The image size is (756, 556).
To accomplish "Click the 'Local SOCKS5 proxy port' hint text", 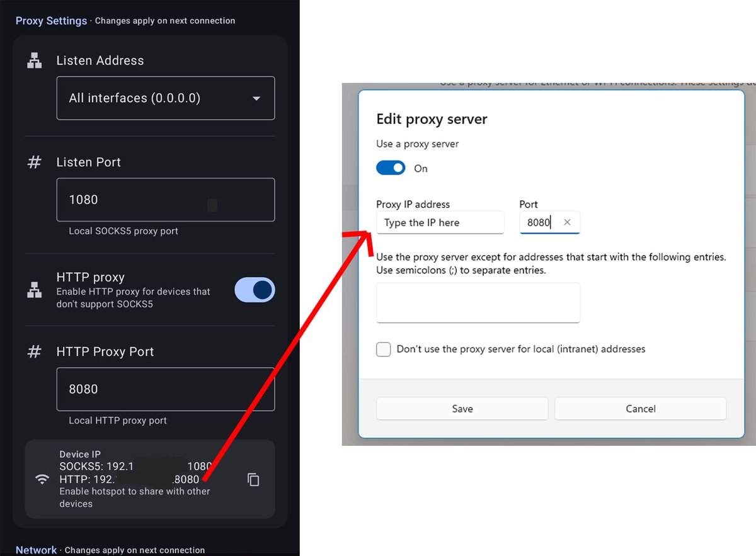I will pyautogui.click(x=123, y=231).
